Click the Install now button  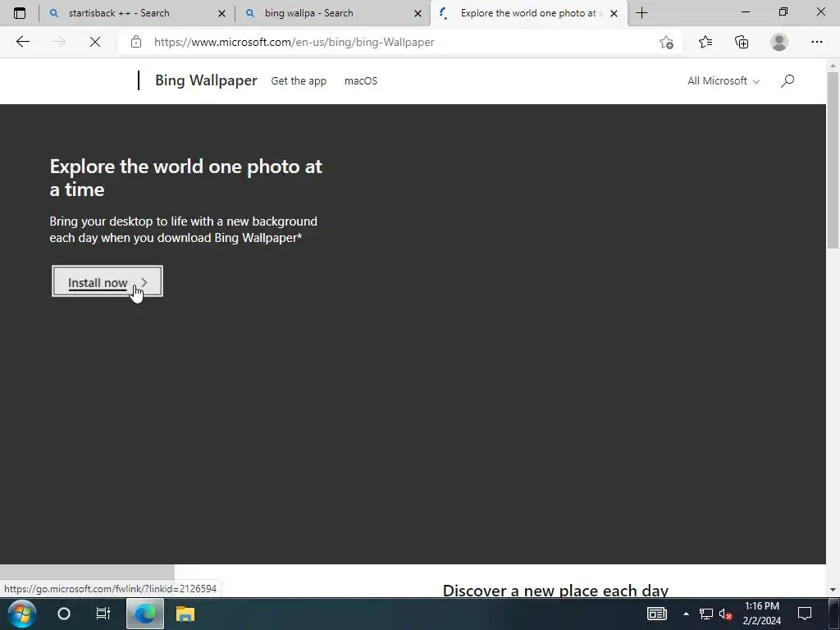[107, 281]
